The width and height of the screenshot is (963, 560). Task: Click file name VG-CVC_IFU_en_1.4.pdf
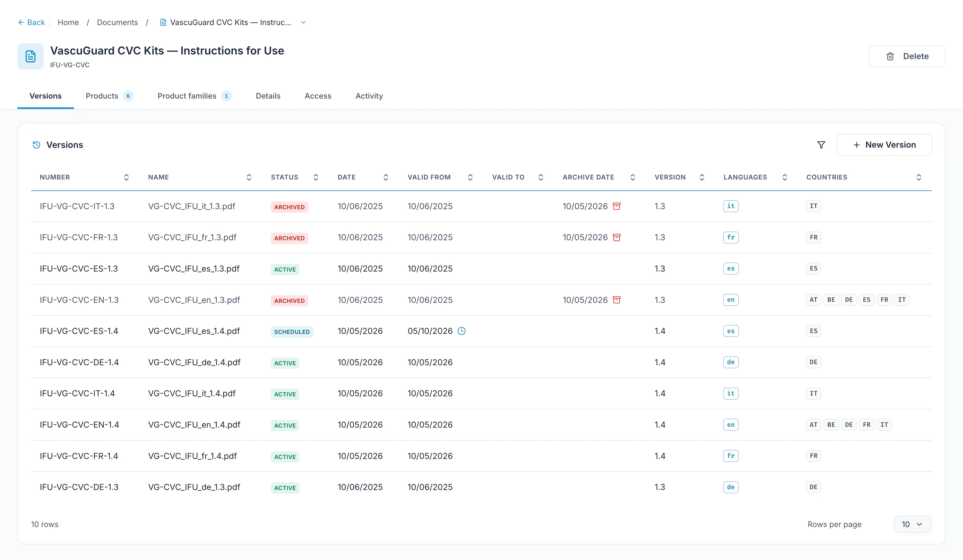tap(194, 425)
